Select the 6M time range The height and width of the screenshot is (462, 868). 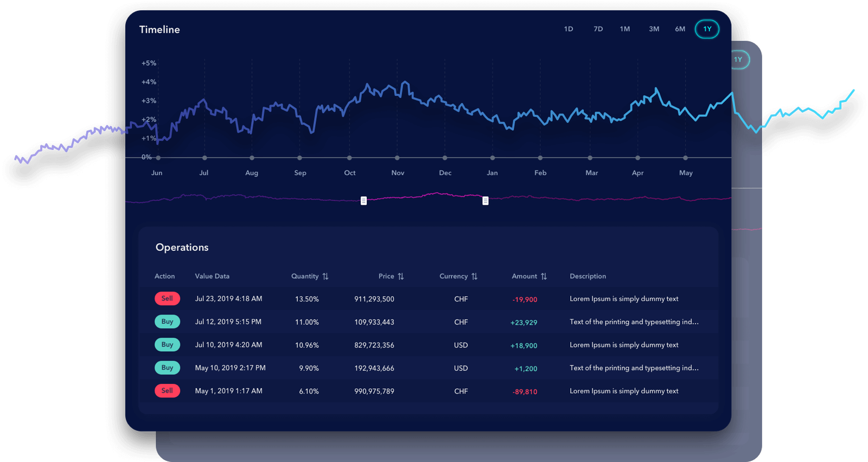pyautogui.click(x=680, y=29)
